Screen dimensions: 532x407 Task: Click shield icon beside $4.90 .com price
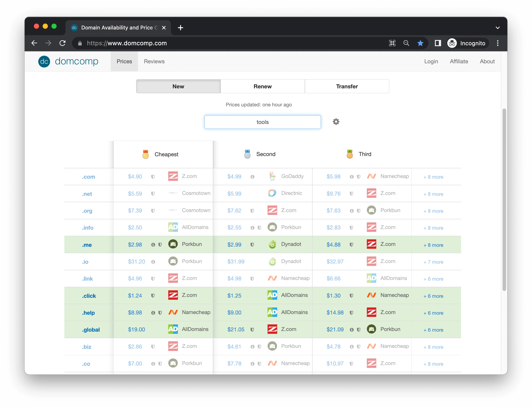[x=153, y=177]
